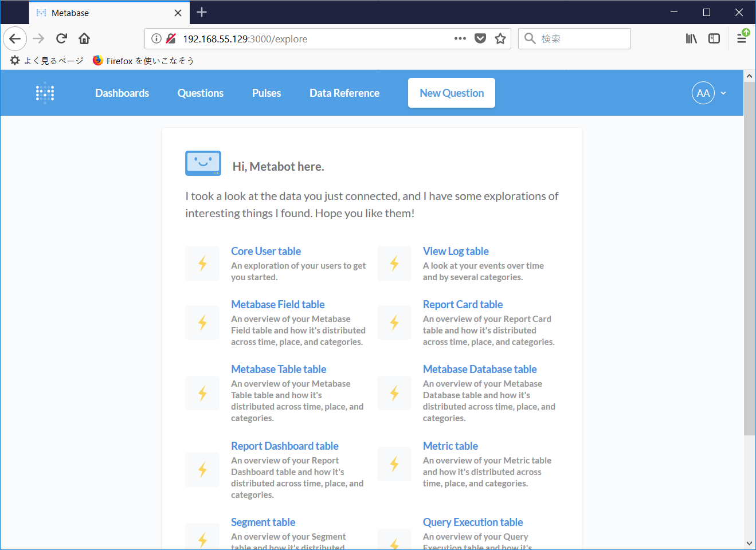
Task: Click the page vertical scrollbar thumb
Action: tap(749, 258)
